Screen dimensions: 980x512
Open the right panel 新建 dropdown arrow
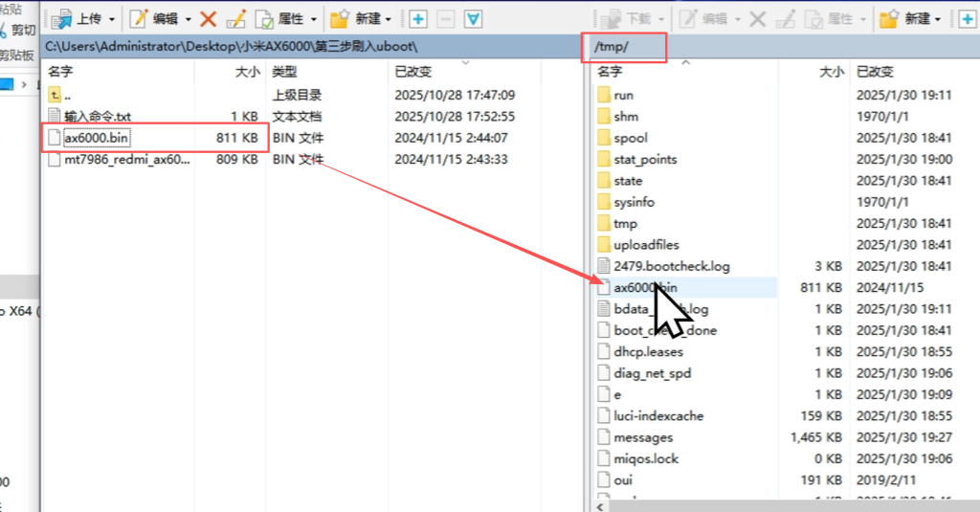(x=938, y=19)
